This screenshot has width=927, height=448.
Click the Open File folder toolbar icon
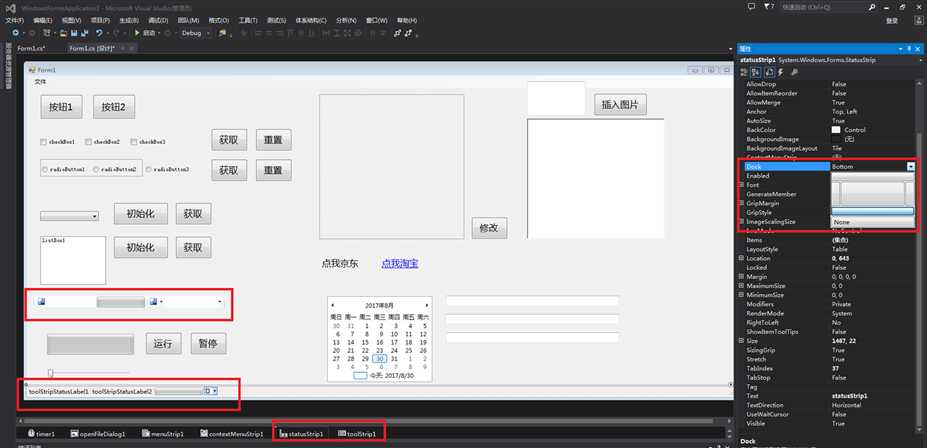click(65, 33)
